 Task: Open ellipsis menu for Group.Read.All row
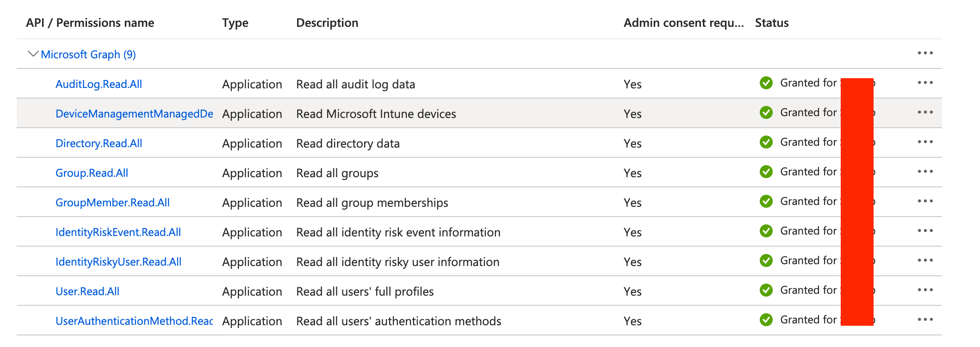(925, 172)
